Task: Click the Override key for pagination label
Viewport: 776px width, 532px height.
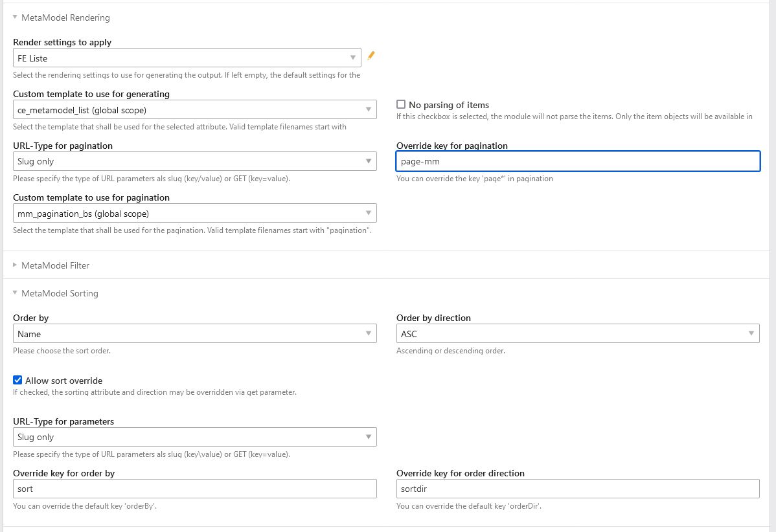Action: [452, 146]
